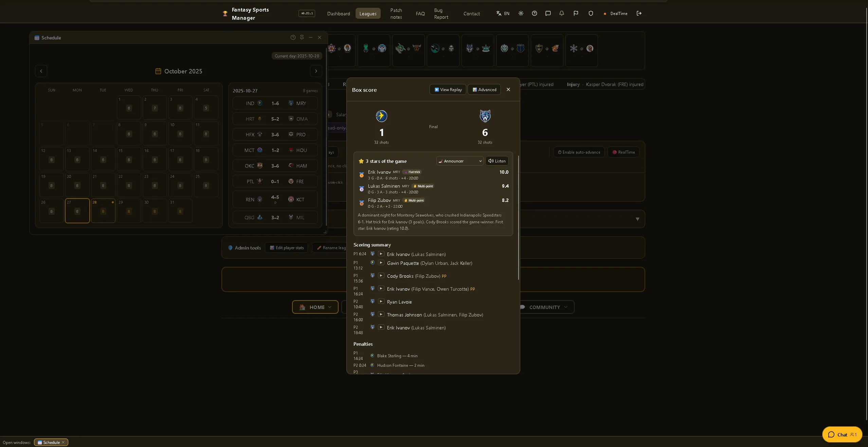Open the MCT 1–2 HOU game result
Image resolution: width=868 pixels, height=447 pixels.
tap(275, 150)
